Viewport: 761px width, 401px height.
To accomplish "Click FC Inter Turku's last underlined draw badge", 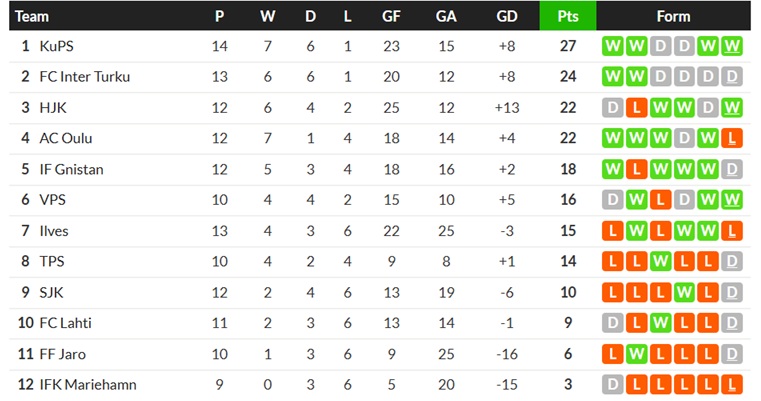I will [x=731, y=77].
